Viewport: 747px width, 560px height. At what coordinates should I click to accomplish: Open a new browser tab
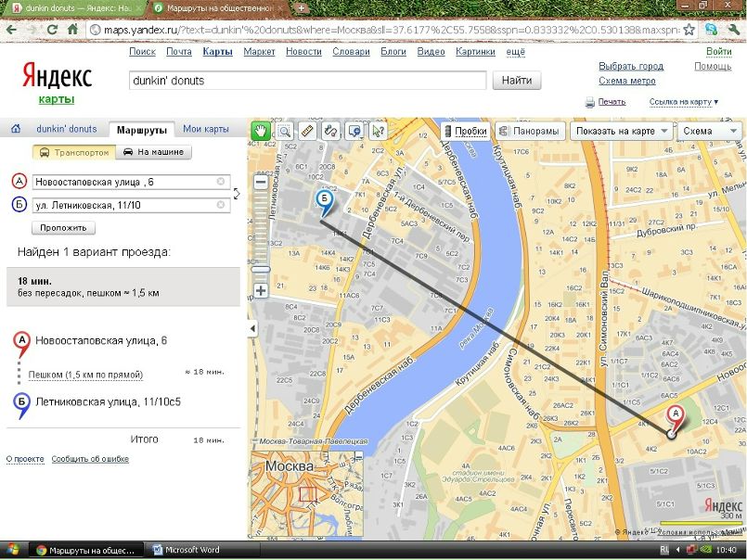pyautogui.click(x=301, y=8)
